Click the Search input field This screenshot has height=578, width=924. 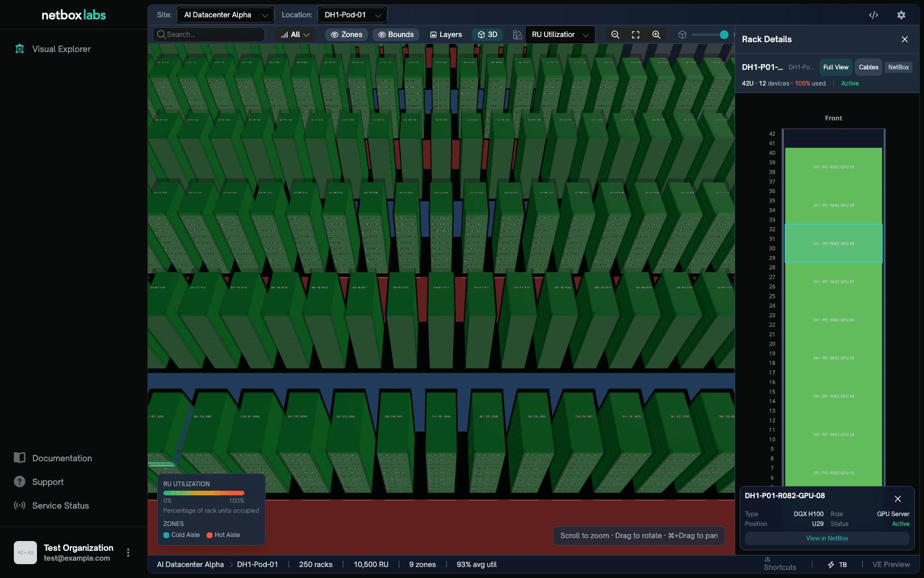coord(208,35)
